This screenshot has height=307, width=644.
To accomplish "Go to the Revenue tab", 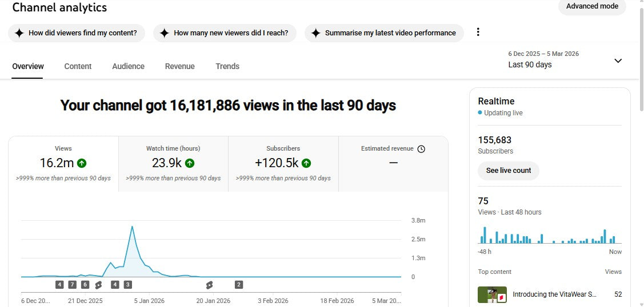I will (x=179, y=66).
